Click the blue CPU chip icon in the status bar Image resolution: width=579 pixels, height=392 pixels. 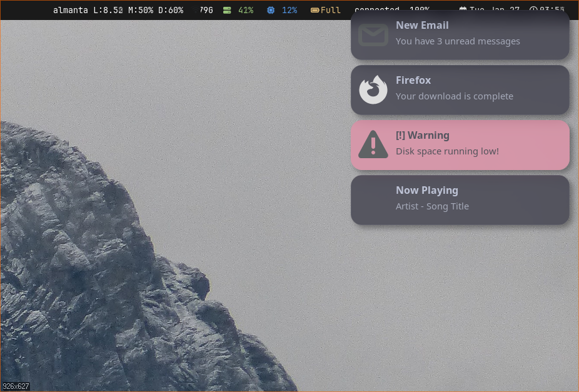coord(270,10)
